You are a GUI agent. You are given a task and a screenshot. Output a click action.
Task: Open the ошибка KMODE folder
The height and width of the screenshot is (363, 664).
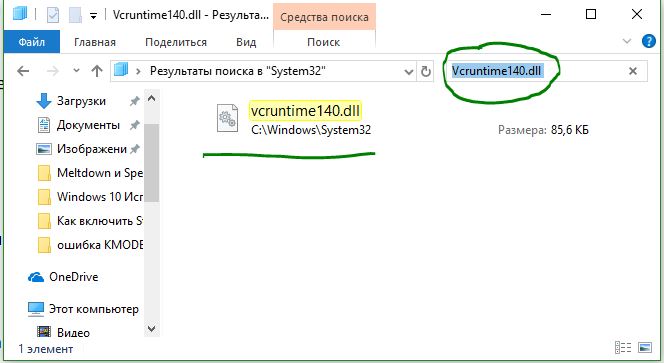pyautogui.click(x=100, y=245)
